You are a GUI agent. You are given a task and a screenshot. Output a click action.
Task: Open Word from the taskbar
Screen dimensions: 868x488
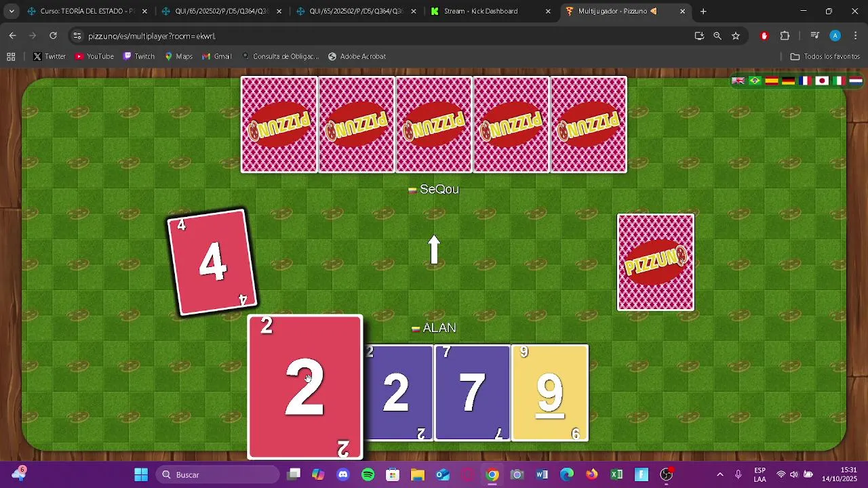(x=542, y=474)
